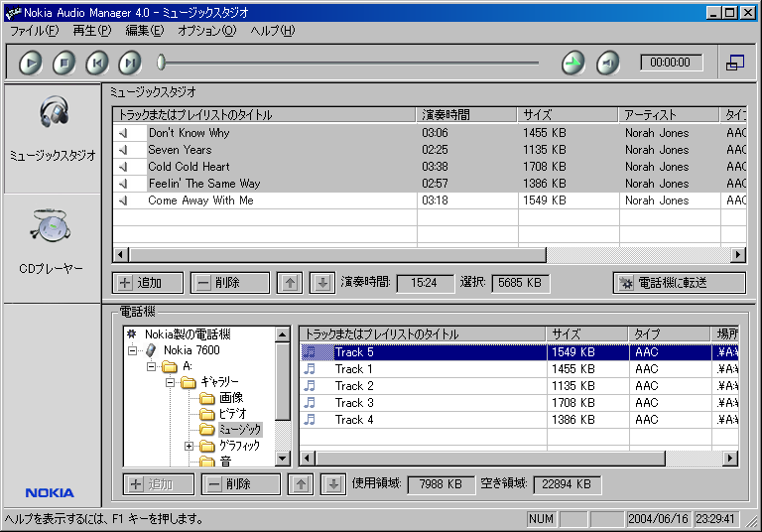Click 削除 button in music studio

coord(229,283)
